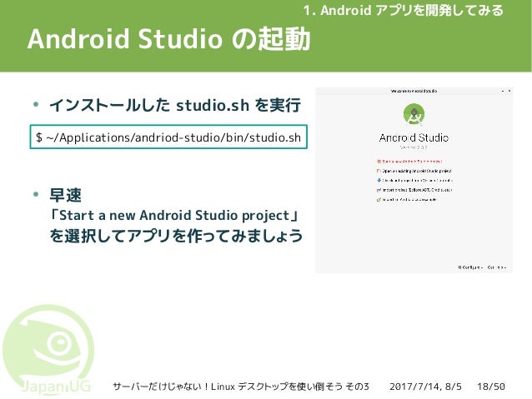Click the date '2017/7/14, 8/5'
Image resolution: width=532 pixels, height=399 pixels.
[425, 387]
